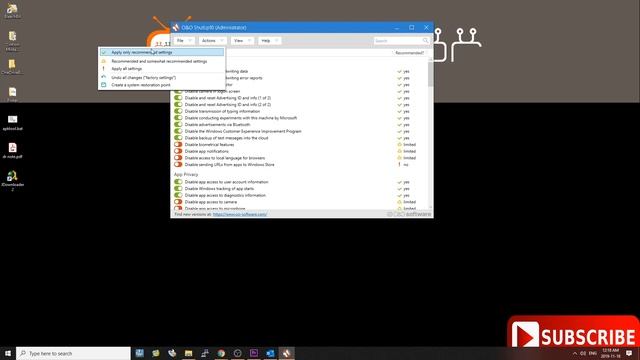Open the oo-software.com link
This screenshot has height=360, width=640.
tap(240, 214)
